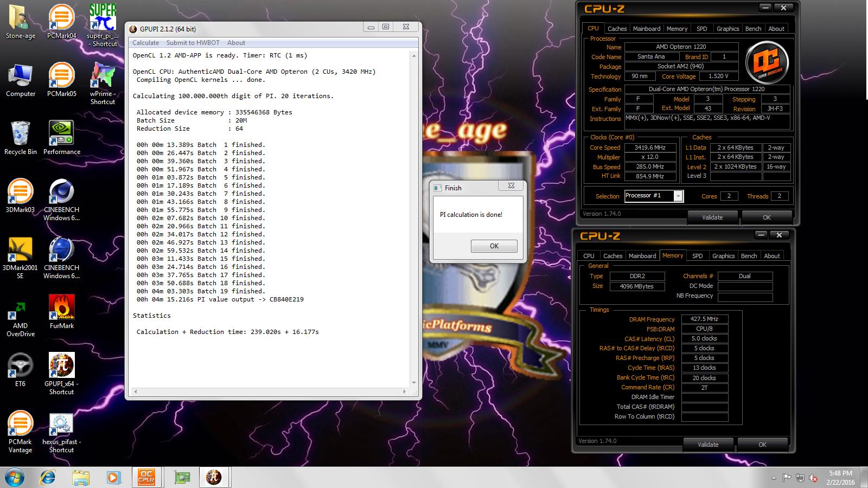Launch CINEBENCH next to the 3DMark03 icon
Screen dimensions: 868x488
[x=61, y=200]
